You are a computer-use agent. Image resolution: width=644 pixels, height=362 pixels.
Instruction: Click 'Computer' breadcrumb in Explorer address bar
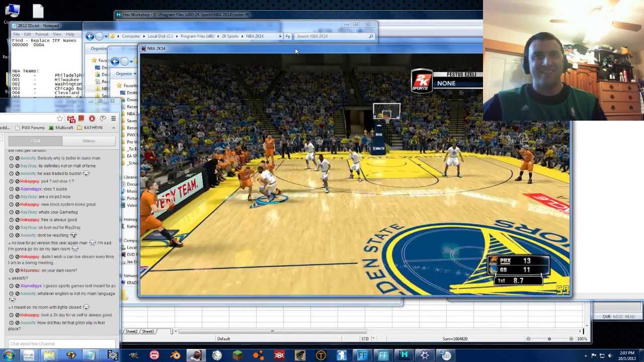[131, 36]
